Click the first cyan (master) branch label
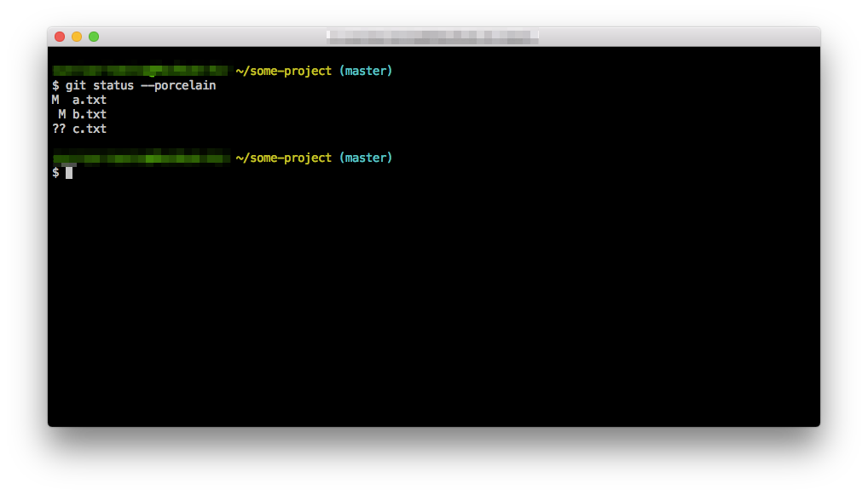Screen dimensions: 868x495 (x=366, y=71)
